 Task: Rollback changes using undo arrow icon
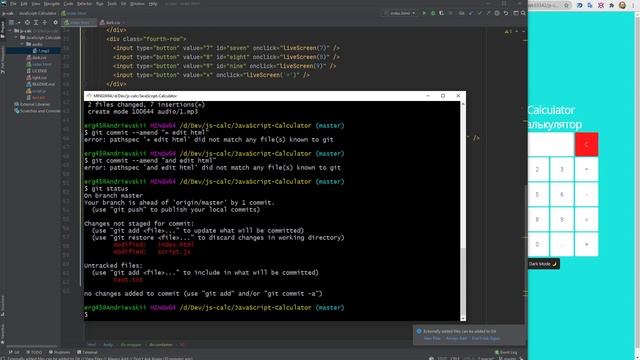(x=506, y=13)
